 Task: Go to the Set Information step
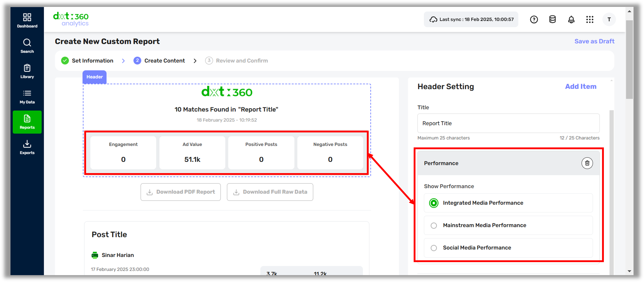pos(93,61)
